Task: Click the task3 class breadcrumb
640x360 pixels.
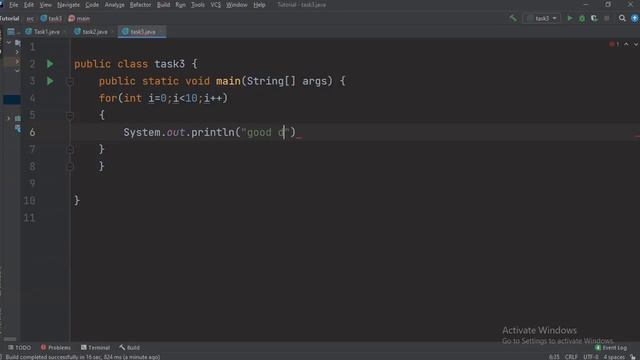Action: tap(51, 18)
